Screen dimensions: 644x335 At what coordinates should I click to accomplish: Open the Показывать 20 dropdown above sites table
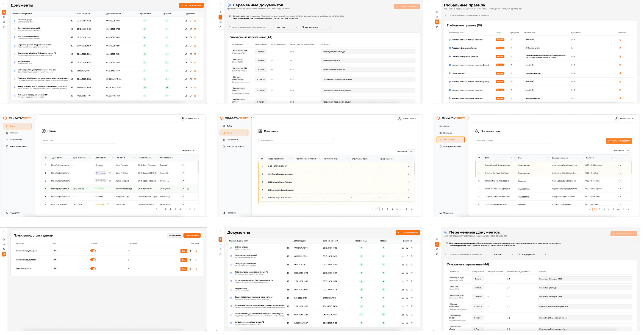click(195, 150)
